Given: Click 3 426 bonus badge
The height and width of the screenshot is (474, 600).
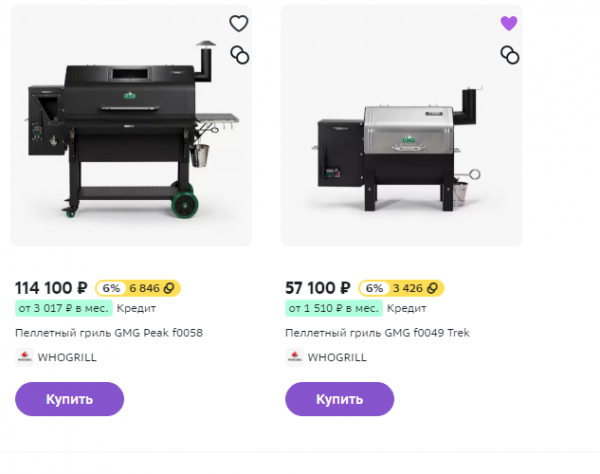Looking at the screenshot, I should tap(420, 288).
